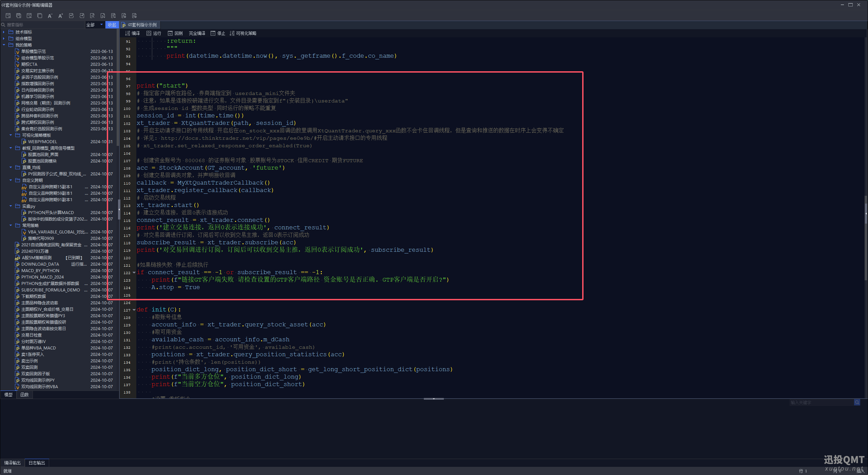The image size is (868, 475).
Task: Click the blue 收起 collapse button
Action: 112,25
